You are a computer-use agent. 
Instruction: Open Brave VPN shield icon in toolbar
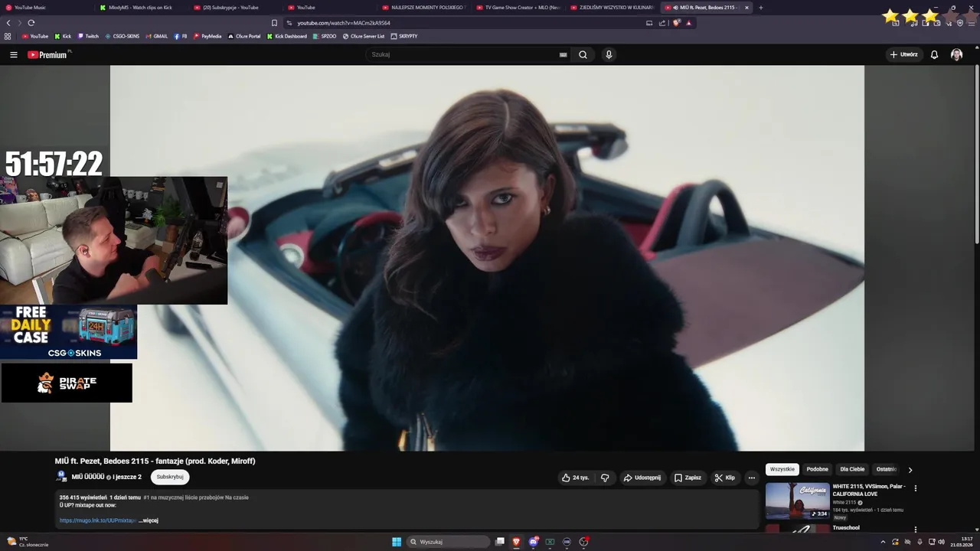[x=960, y=23]
